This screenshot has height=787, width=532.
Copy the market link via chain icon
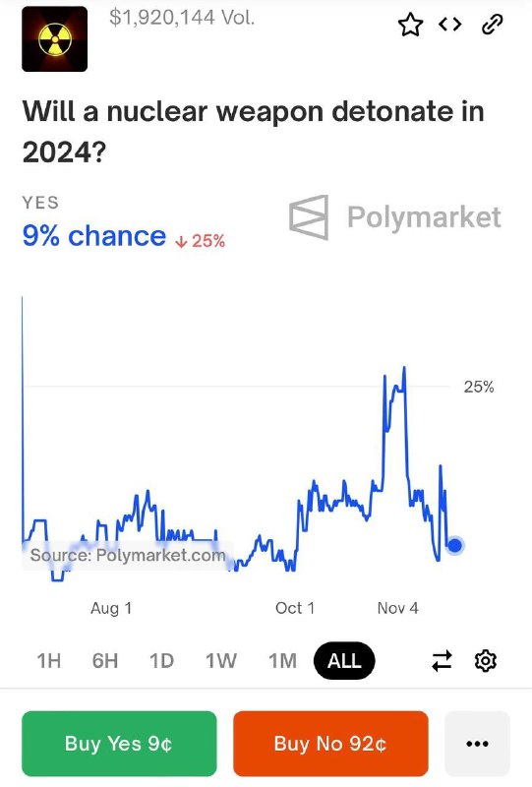[x=492, y=25]
